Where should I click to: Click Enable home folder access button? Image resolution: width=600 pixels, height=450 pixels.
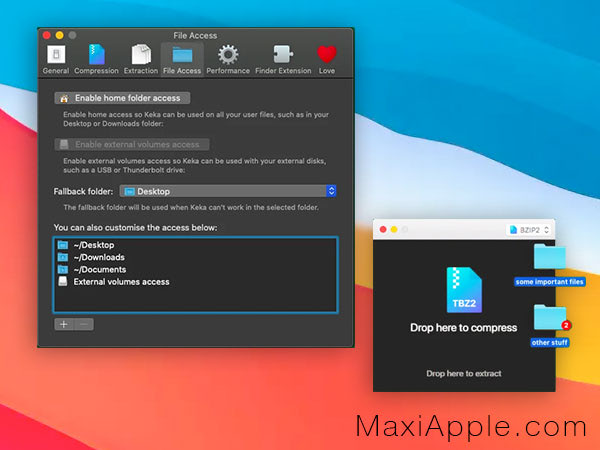(122, 98)
